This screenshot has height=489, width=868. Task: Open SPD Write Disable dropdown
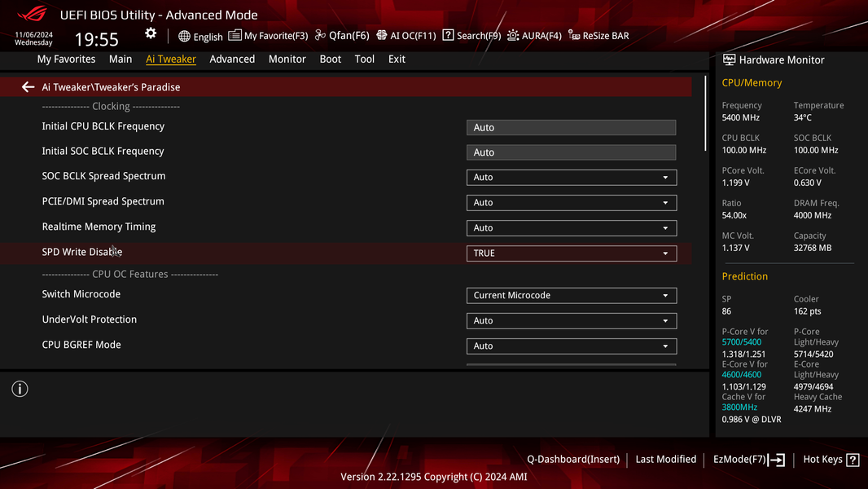coord(572,253)
